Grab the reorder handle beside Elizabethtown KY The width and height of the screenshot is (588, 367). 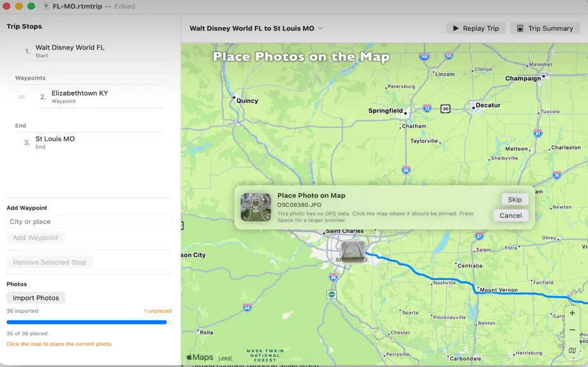pos(22,97)
